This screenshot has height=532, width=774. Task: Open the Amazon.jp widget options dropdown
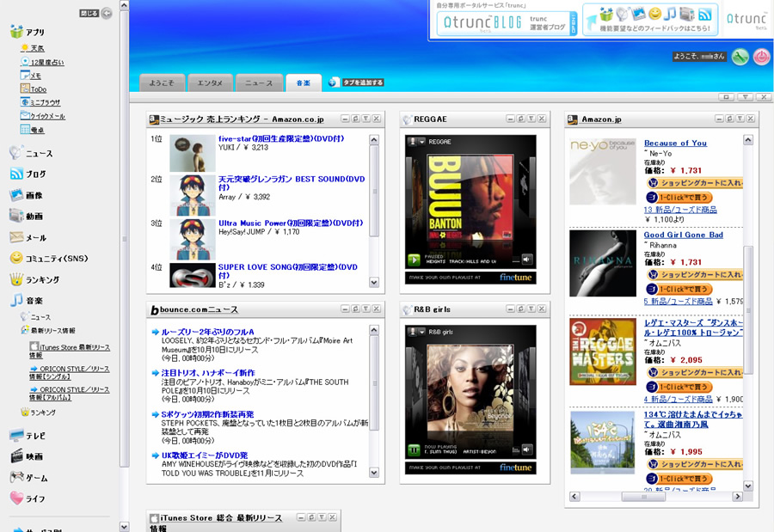[x=740, y=119]
